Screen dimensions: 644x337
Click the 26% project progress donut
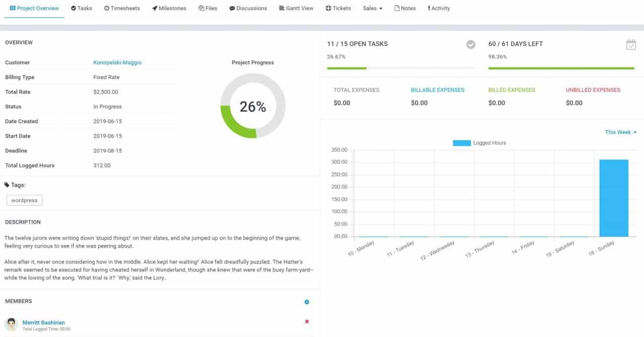(253, 106)
